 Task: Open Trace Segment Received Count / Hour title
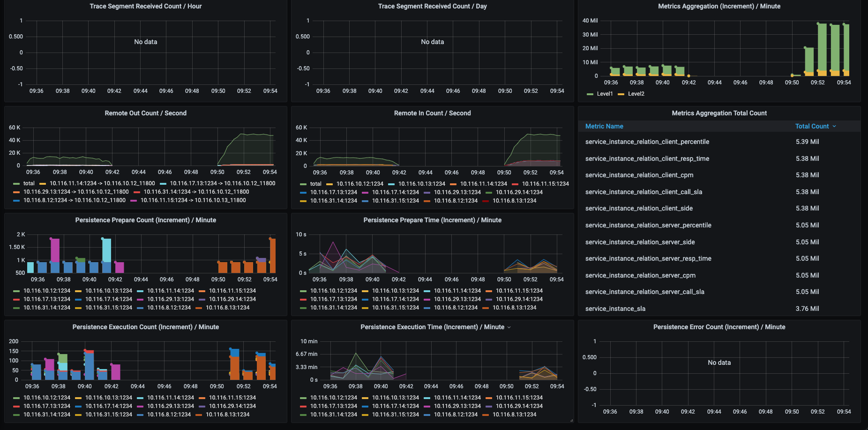coord(146,6)
